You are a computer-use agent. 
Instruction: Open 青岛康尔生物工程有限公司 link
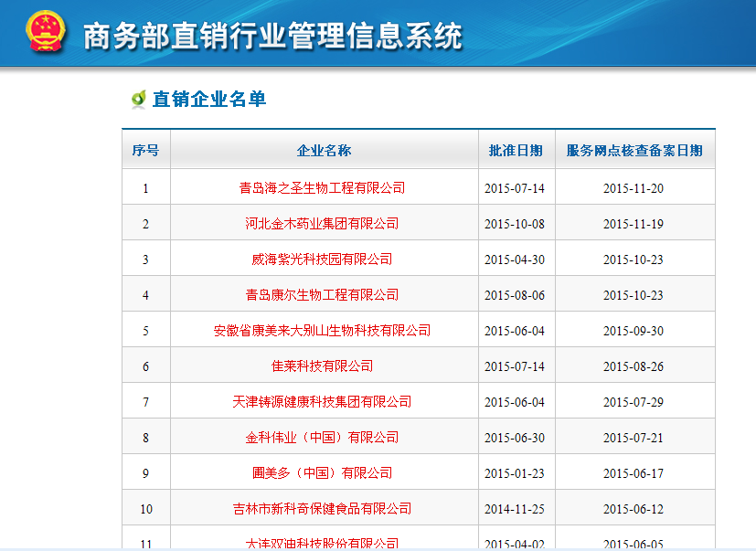[322, 295]
